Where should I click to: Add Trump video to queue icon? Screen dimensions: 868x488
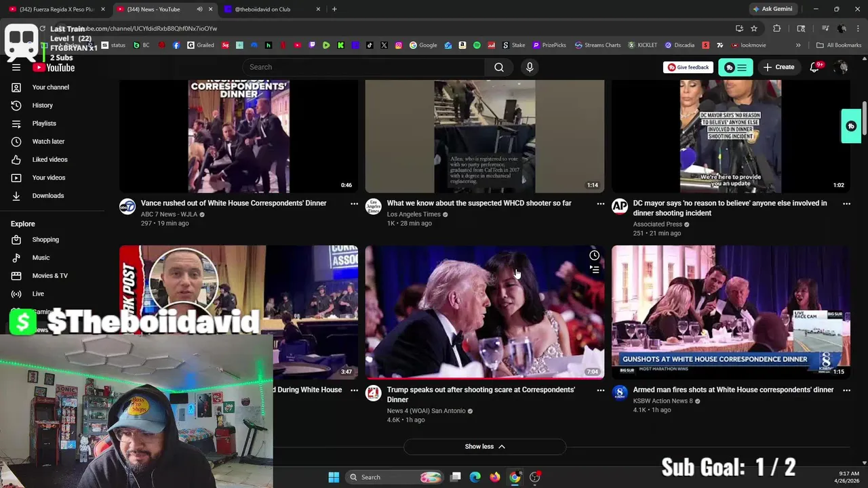(594, 270)
